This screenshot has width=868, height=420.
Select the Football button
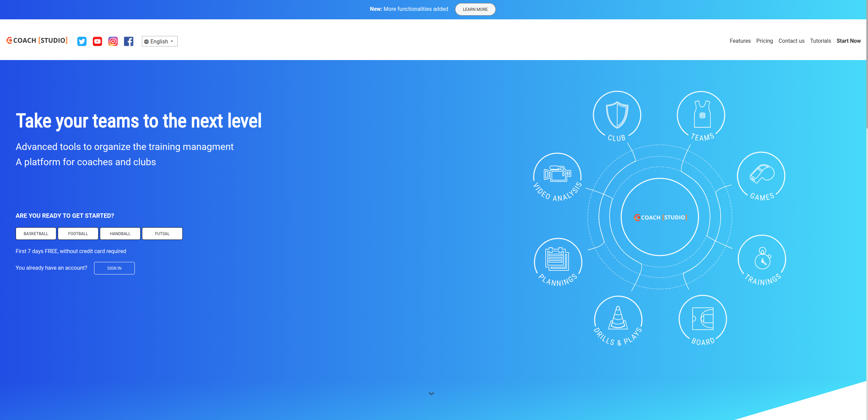pyautogui.click(x=78, y=233)
